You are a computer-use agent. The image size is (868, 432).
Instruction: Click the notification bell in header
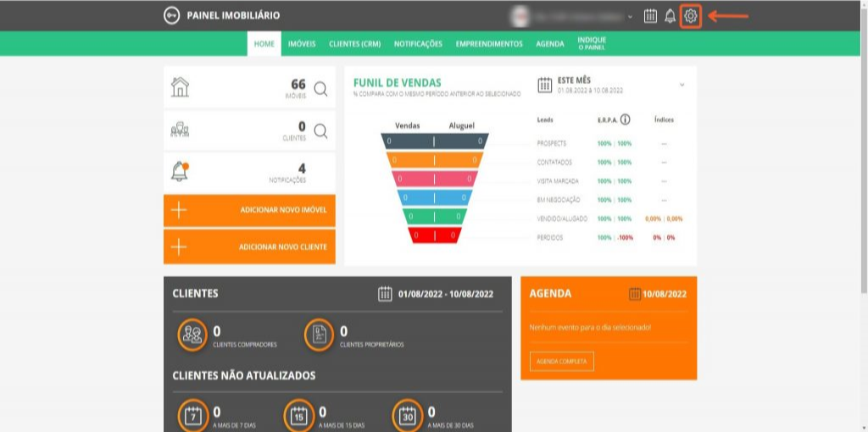[x=670, y=16]
